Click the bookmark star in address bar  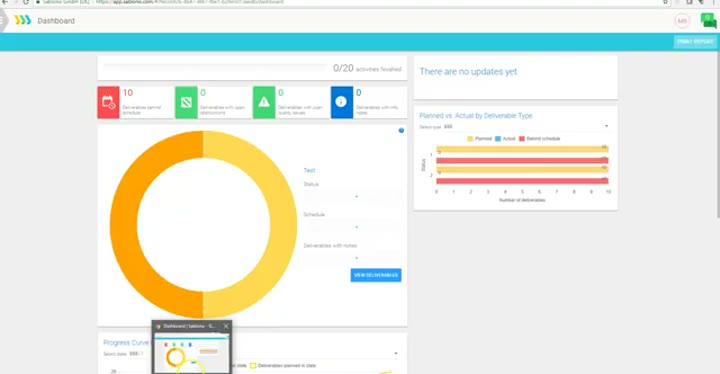665,2
